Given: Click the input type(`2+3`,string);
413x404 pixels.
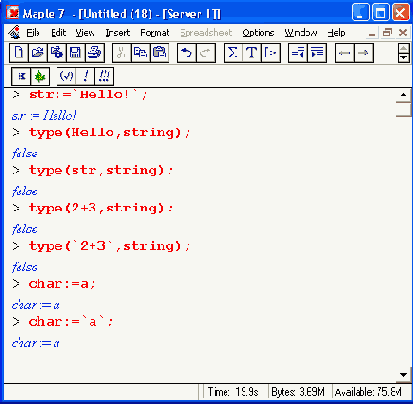Looking at the screenshot, I should click(109, 246).
